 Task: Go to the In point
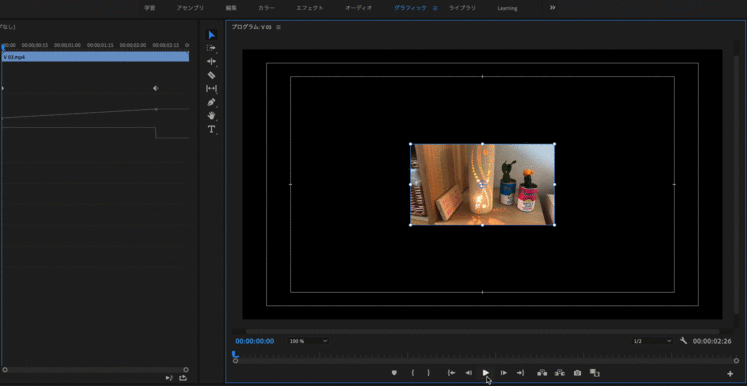click(451, 373)
